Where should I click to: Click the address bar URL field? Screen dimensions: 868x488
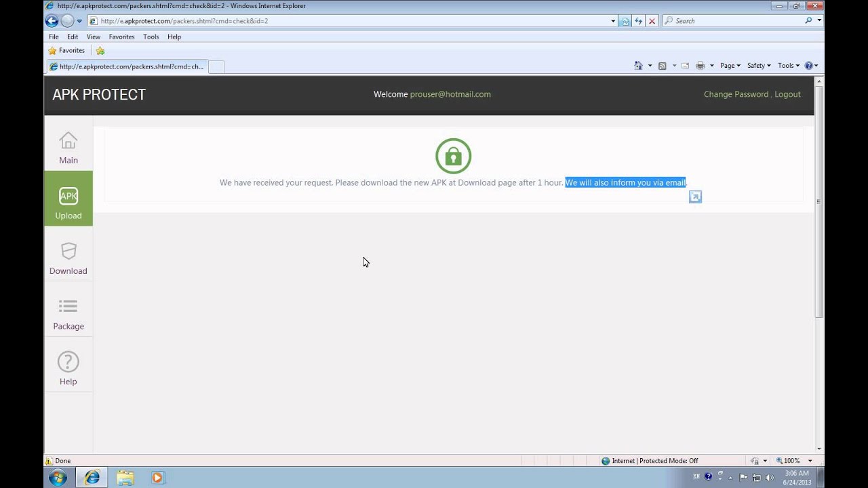(x=349, y=21)
